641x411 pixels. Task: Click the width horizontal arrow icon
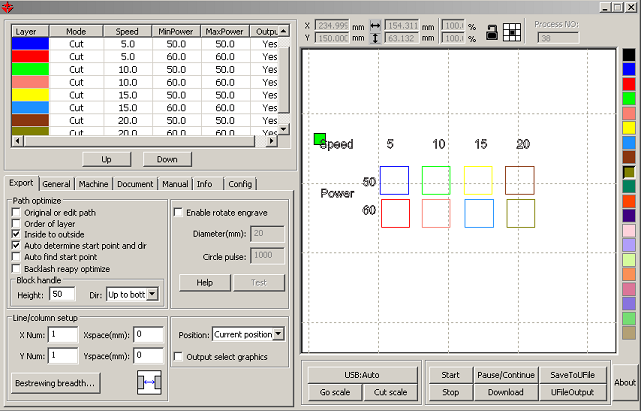coord(375,26)
